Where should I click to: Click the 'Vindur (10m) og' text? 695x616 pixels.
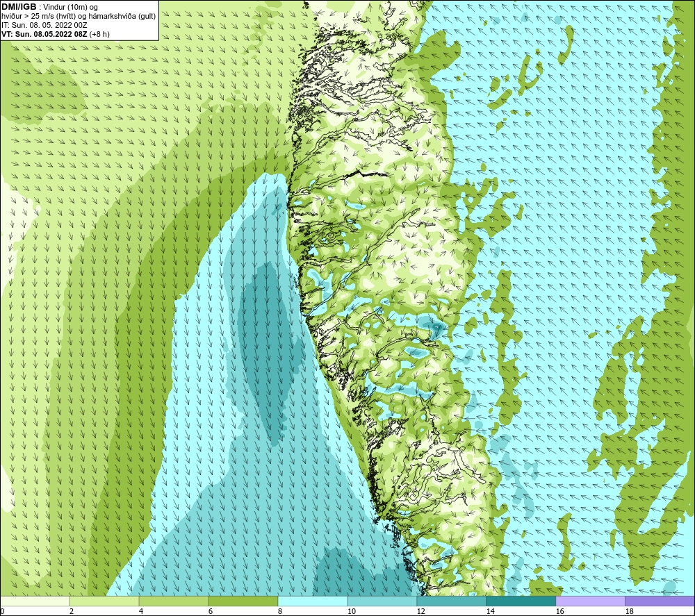point(70,8)
